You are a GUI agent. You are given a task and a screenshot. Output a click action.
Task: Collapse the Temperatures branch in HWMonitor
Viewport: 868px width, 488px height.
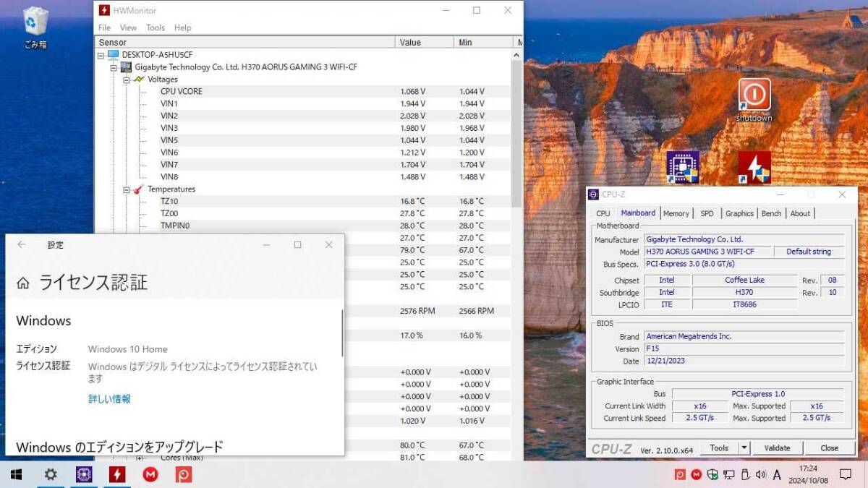(x=127, y=189)
